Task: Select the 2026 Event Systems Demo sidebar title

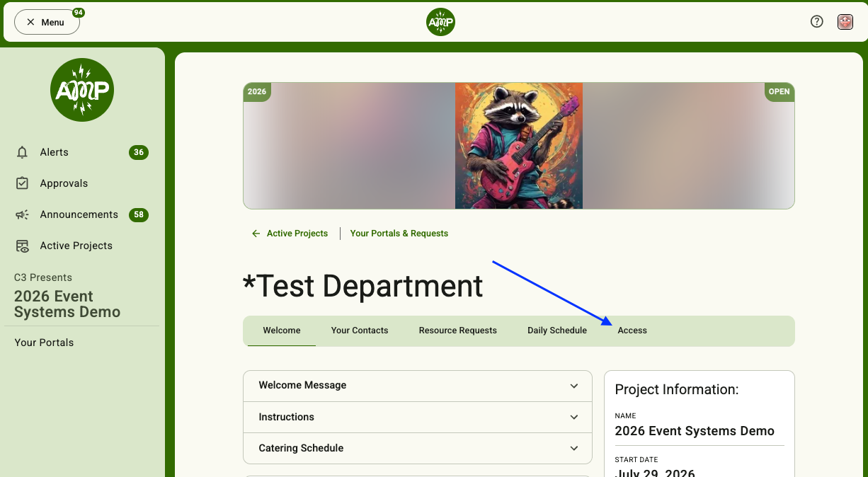Action: tap(67, 304)
